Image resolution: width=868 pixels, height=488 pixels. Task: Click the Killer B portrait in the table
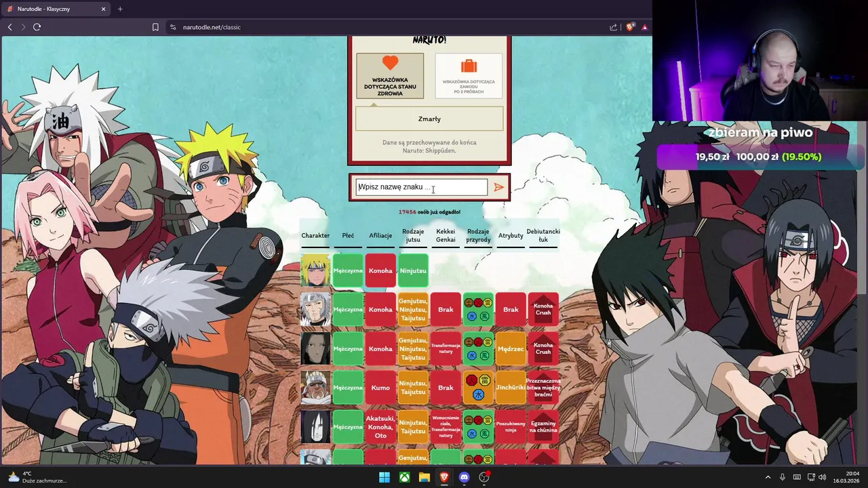point(315,388)
